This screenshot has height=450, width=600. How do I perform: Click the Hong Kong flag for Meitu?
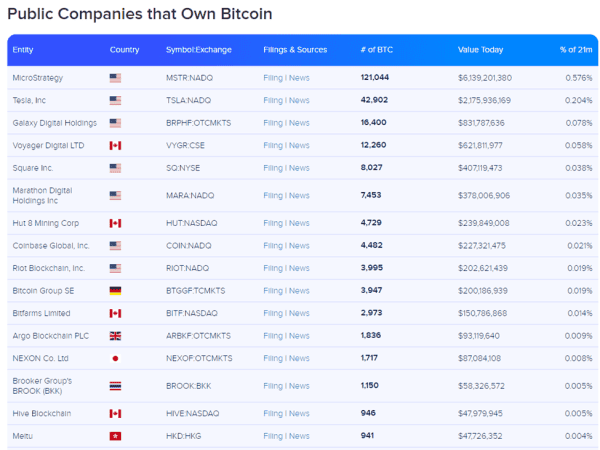tap(115, 436)
